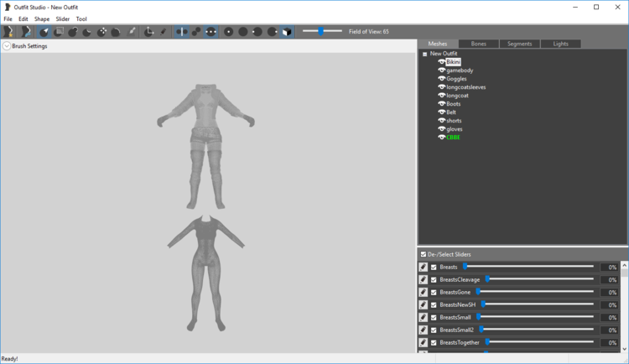Hide the CBBE reference mesh
The image size is (629, 364).
(441, 138)
